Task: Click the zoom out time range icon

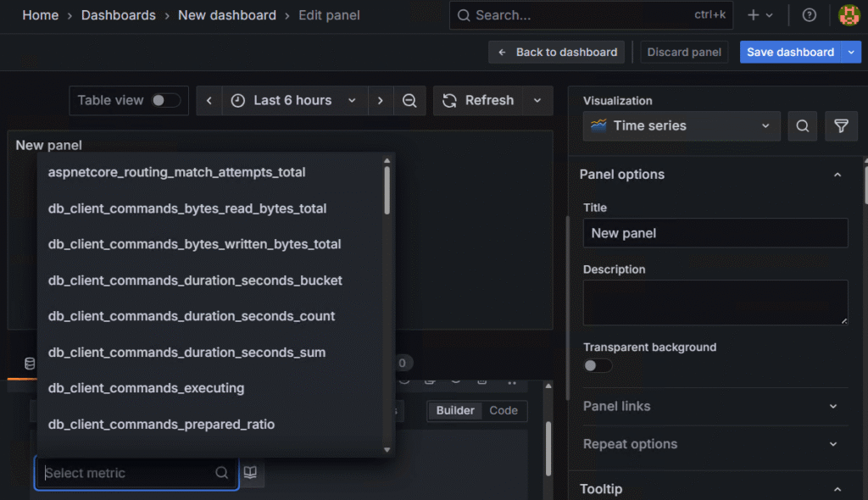Action: click(x=409, y=100)
